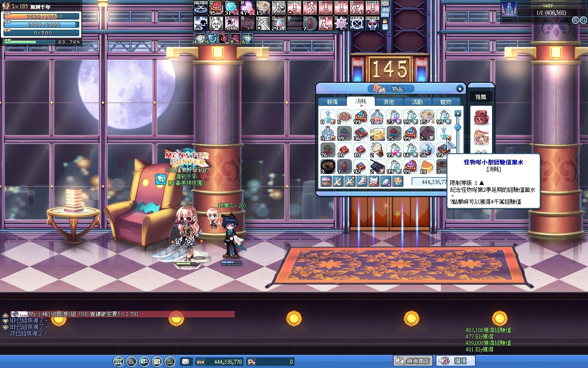Screen dimensions: 588x368
Task: Open the 時尚商店 fashion shop
Action: 413,361
